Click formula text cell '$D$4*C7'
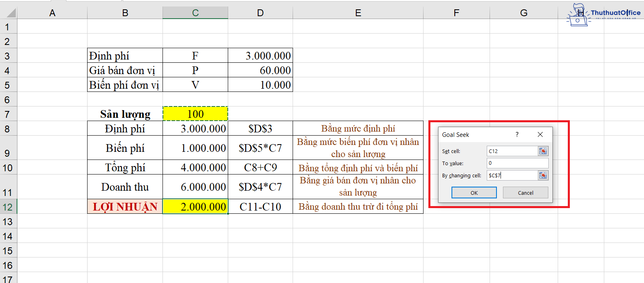 point(260,187)
